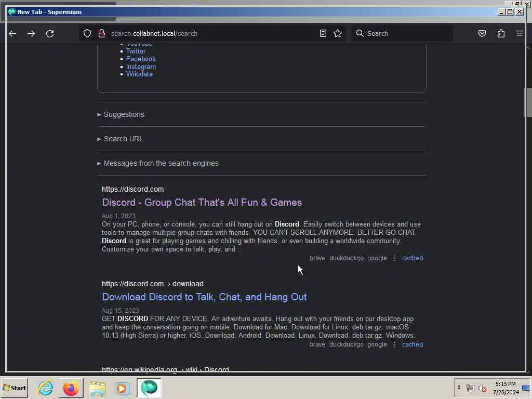Click the Aug 15, 2023 date text
This screenshot has height=399, width=532.
[x=121, y=311]
